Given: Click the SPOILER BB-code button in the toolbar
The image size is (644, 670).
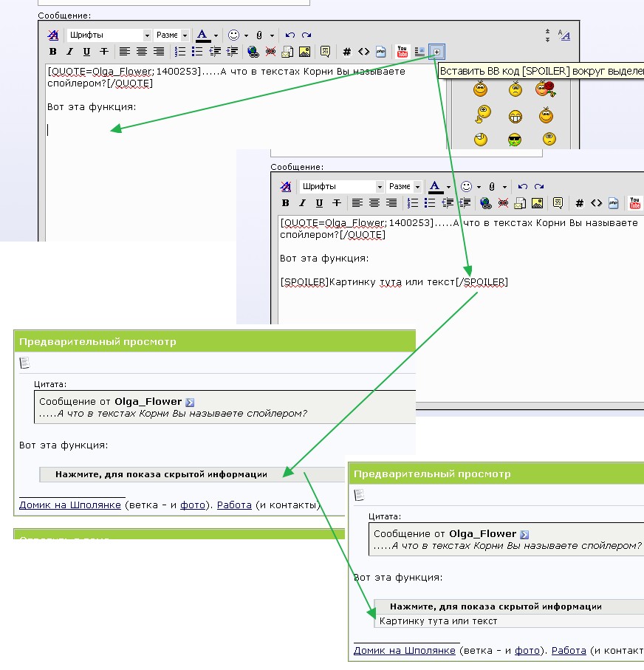Looking at the screenshot, I should (436, 52).
